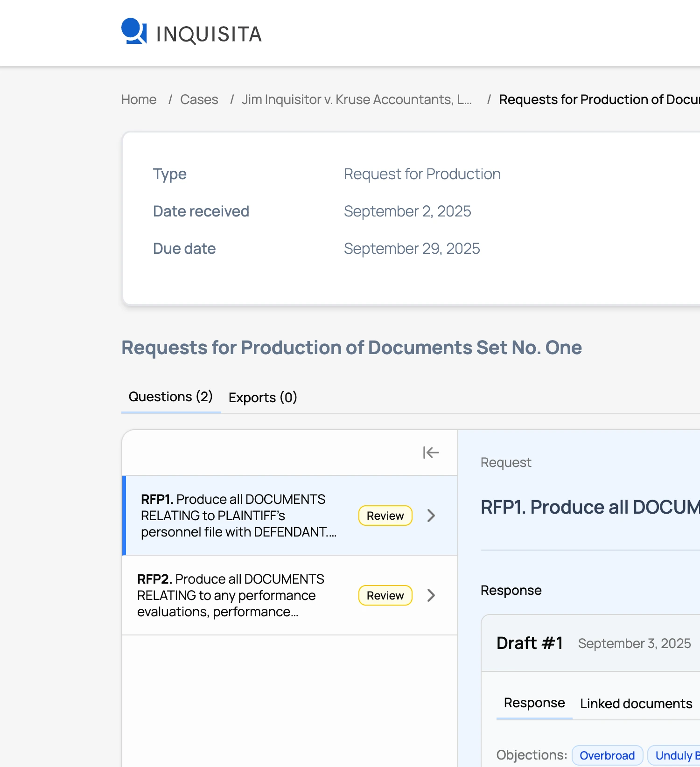Expand RFP1 with its chevron arrow
This screenshot has height=767, width=700.
431,516
